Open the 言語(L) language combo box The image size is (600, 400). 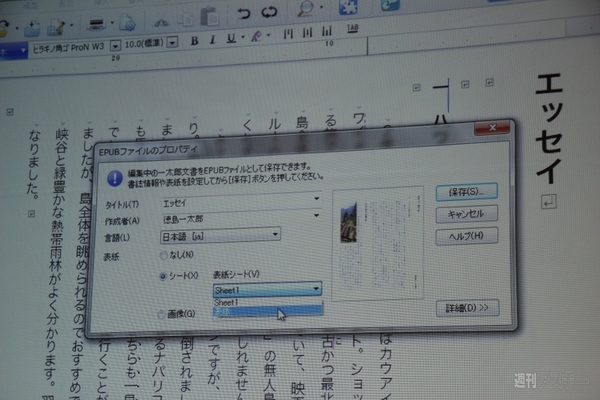tap(220, 235)
